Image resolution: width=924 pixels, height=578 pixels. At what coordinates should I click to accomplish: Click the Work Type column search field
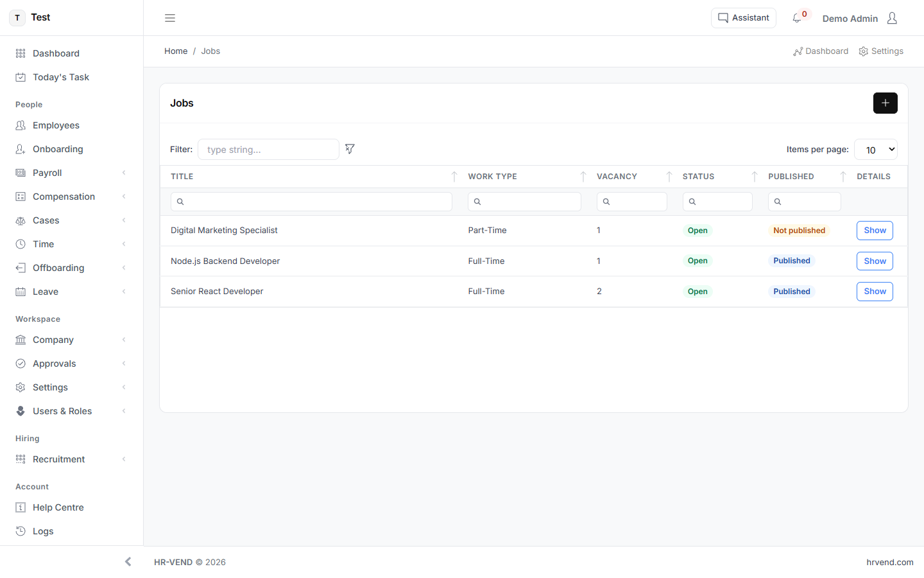(524, 202)
